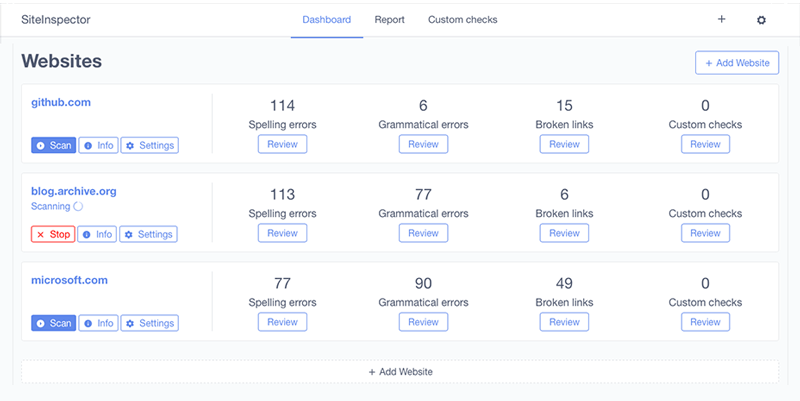
Task: Review microsoft.com broken links
Action: [564, 322]
